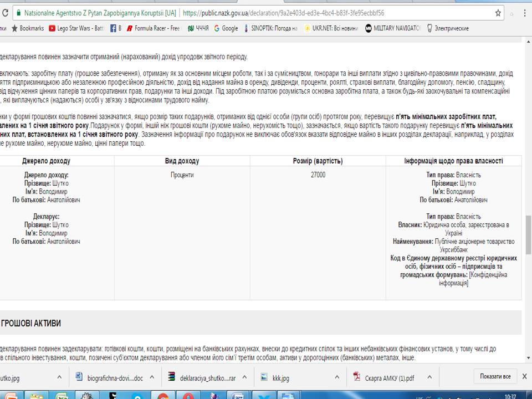Click the Юридична особа, зареєстрована в Україні text
Screen dimensions: 532x399
click(466, 229)
